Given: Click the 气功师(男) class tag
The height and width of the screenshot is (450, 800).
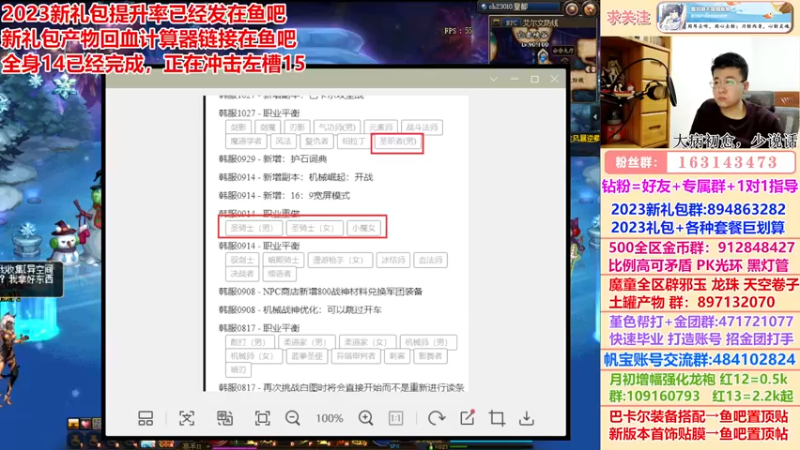Looking at the screenshot, I should (337, 127).
